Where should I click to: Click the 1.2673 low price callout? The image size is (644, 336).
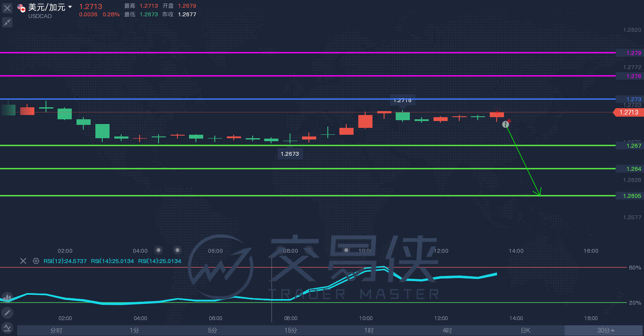[290, 154]
